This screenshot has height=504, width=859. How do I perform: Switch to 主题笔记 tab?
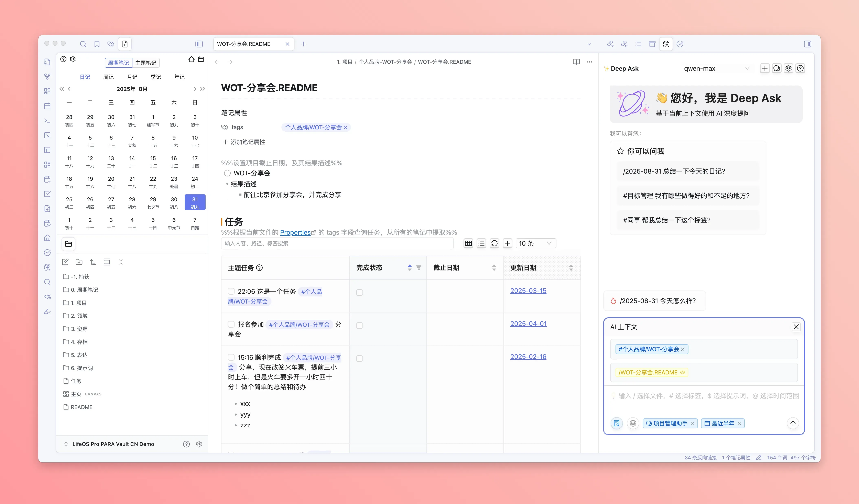coord(145,63)
